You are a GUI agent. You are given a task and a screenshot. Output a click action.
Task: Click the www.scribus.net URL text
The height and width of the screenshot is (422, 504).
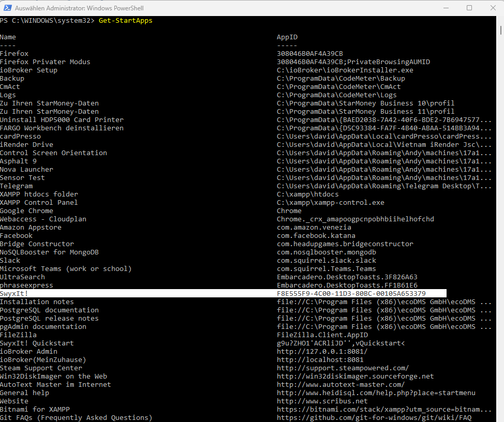click(x=322, y=401)
